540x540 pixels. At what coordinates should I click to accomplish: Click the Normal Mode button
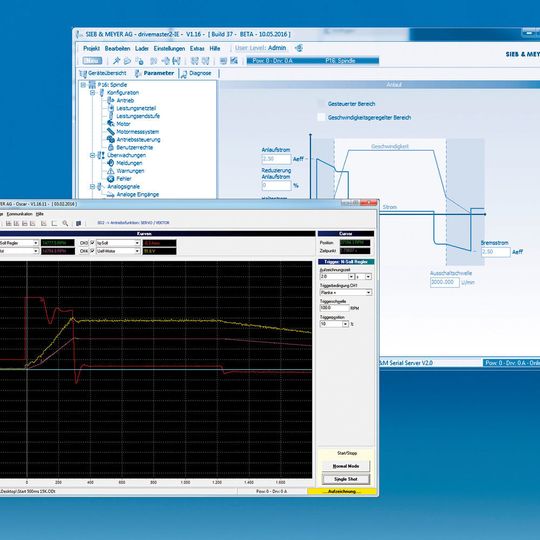pos(346,466)
